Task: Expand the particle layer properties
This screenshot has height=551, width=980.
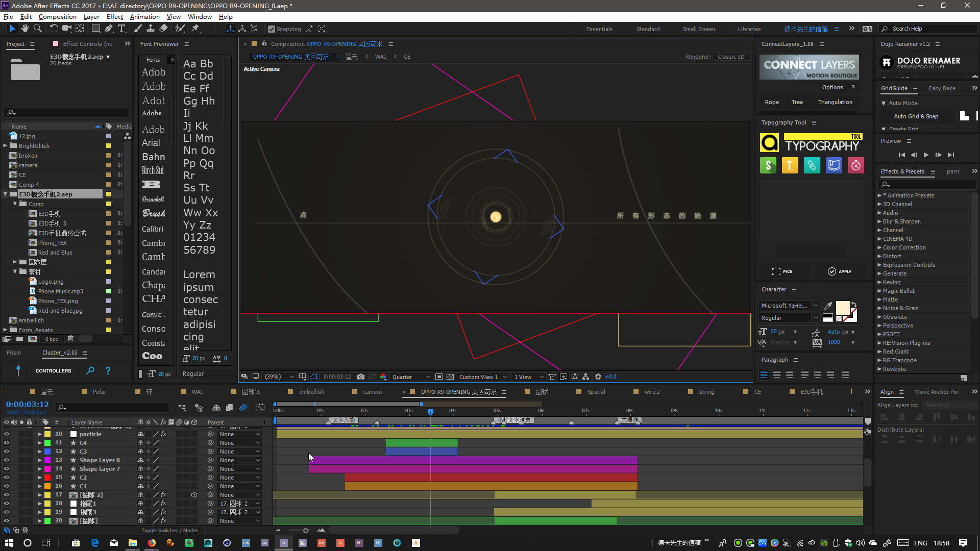Action: click(40, 434)
